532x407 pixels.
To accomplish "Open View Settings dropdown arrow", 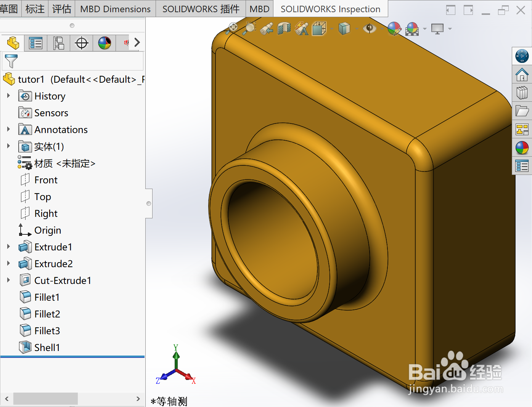I will tap(450, 29).
